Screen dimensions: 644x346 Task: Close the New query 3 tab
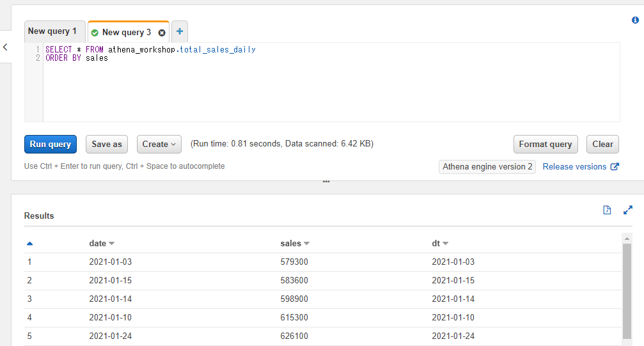pyautogui.click(x=162, y=33)
